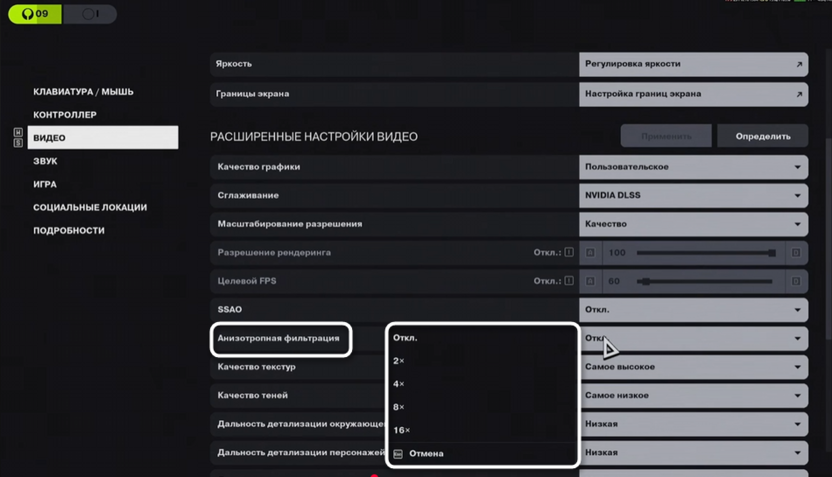The image size is (832, 477).
Task: Open the Контроллер settings section
Action: (65, 115)
